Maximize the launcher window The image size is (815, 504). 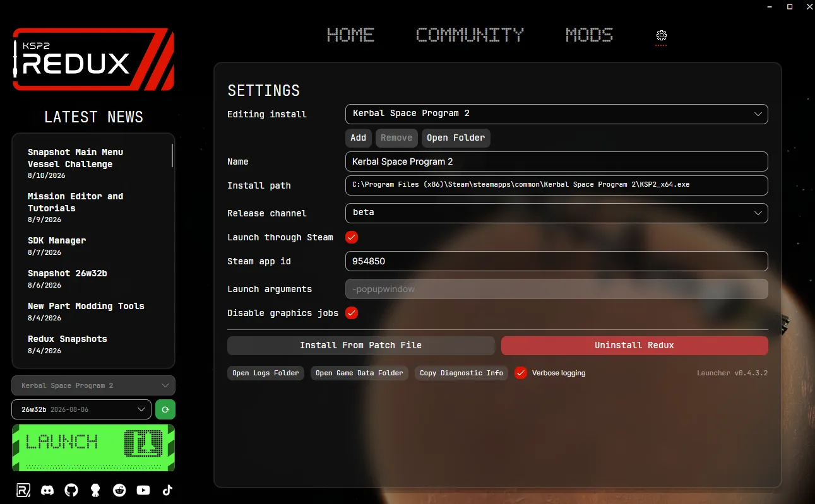click(789, 6)
